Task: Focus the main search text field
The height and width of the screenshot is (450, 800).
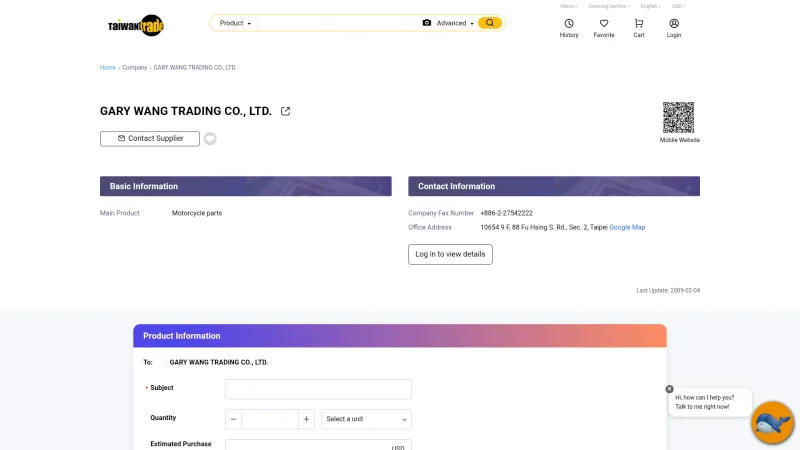Action: pos(338,23)
